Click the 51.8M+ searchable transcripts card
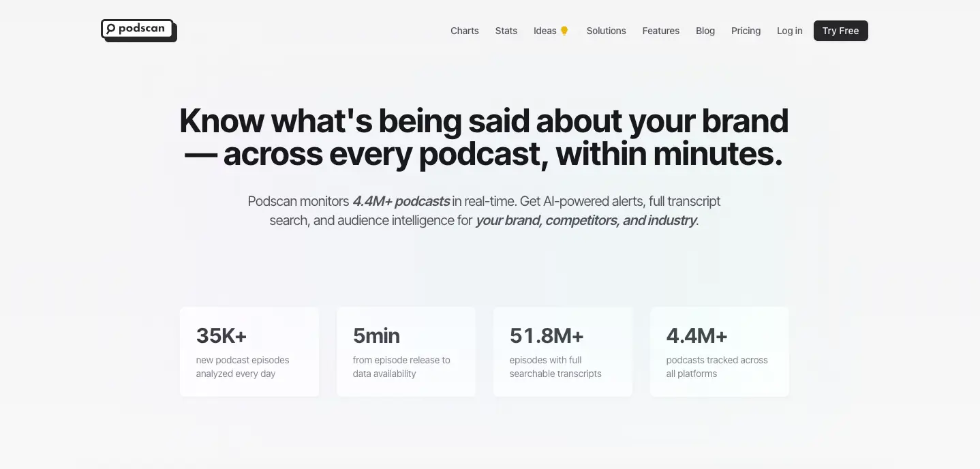The width and height of the screenshot is (980, 469). coord(562,351)
